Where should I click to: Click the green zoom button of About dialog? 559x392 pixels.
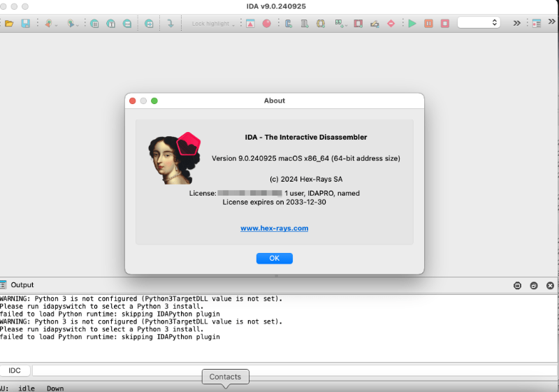[154, 101]
